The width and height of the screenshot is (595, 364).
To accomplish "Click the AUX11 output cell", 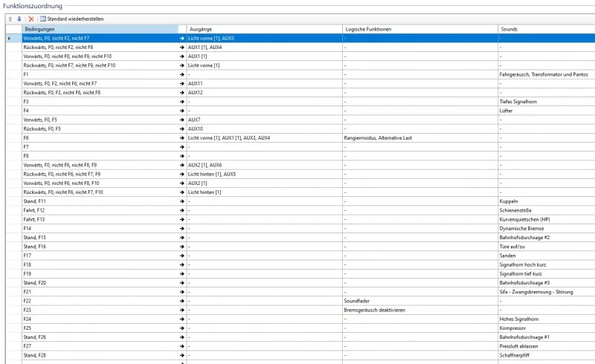I will tap(265, 83).
